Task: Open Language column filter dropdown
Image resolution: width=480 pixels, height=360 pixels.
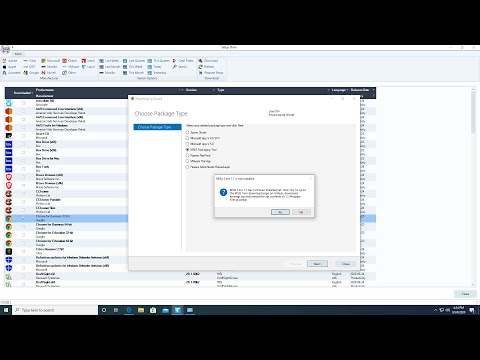Action: 347,90
